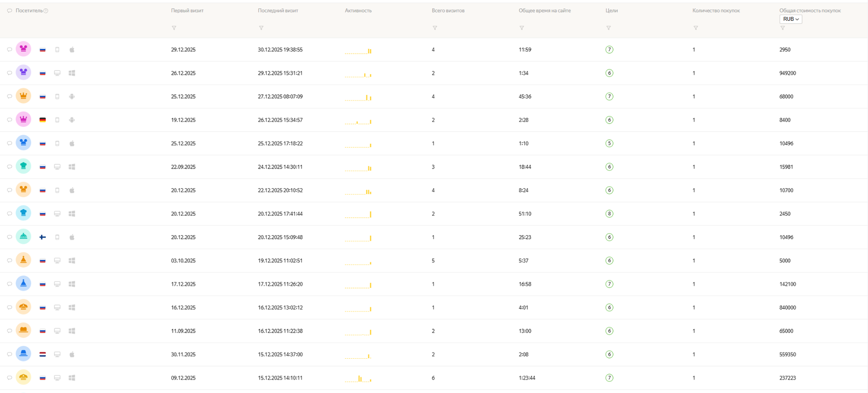Click the Активность column header

pos(358,11)
